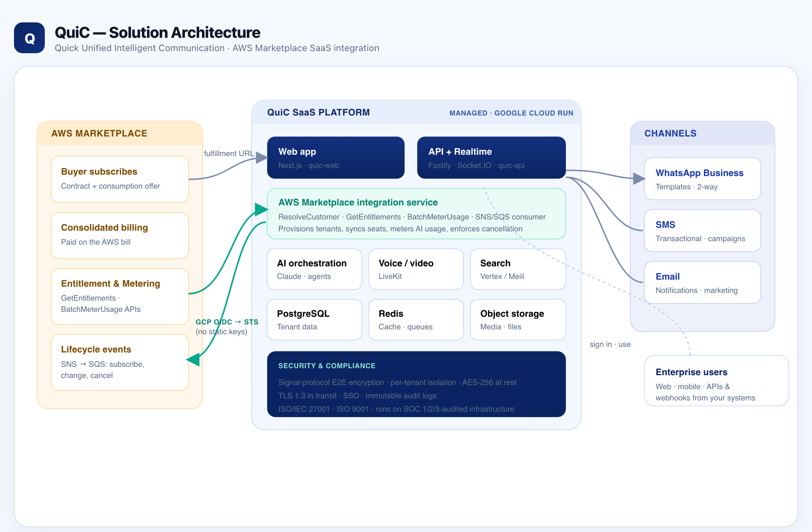The width and height of the screenshot is (812, 532).
Task: Click the '(no static keys)' note
Action: point(222,332)
